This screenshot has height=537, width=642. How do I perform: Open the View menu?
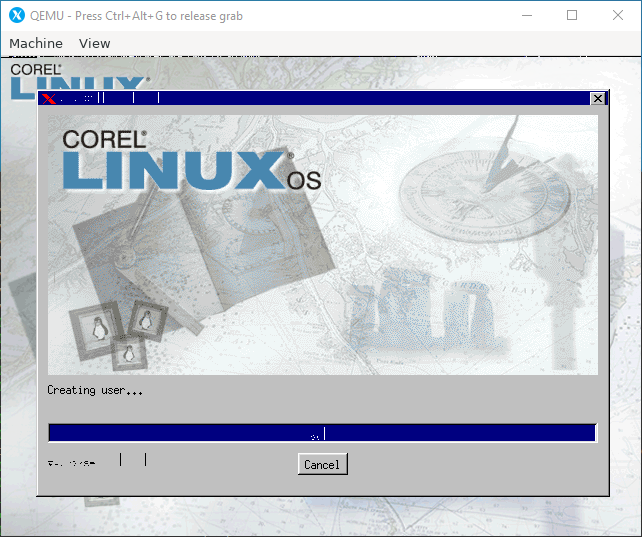point(95,43)
